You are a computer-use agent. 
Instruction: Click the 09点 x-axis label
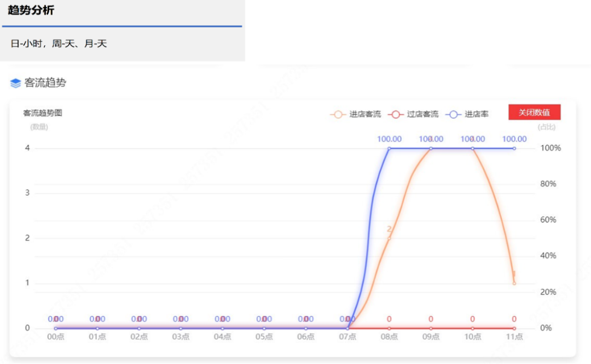point(431,337)
